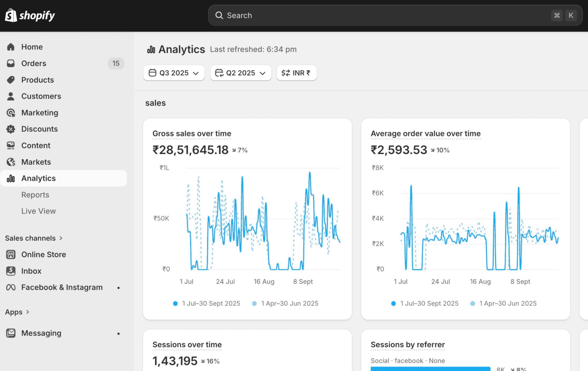
Task: Click the Markets globe icon
Action: [x=11, y=162]
